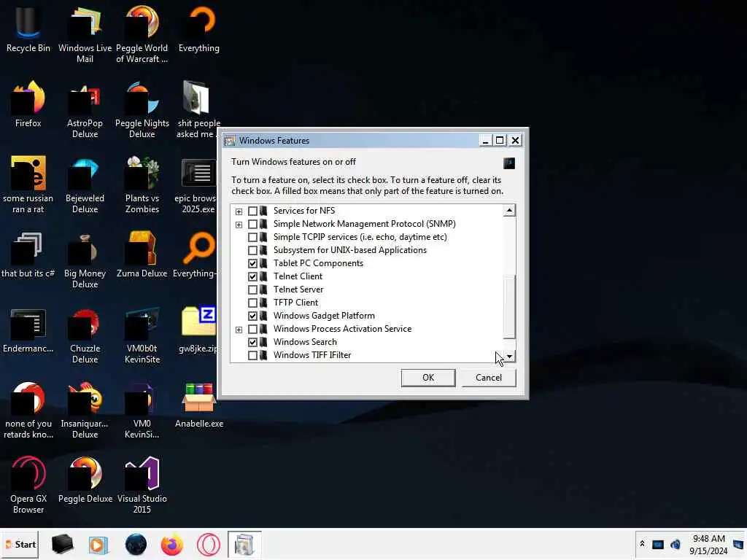The height and width of the screenshot is (560, 747).
Task: Select the Peggle Nights Deluxe desktop icon
Action: tap(142, 109)
